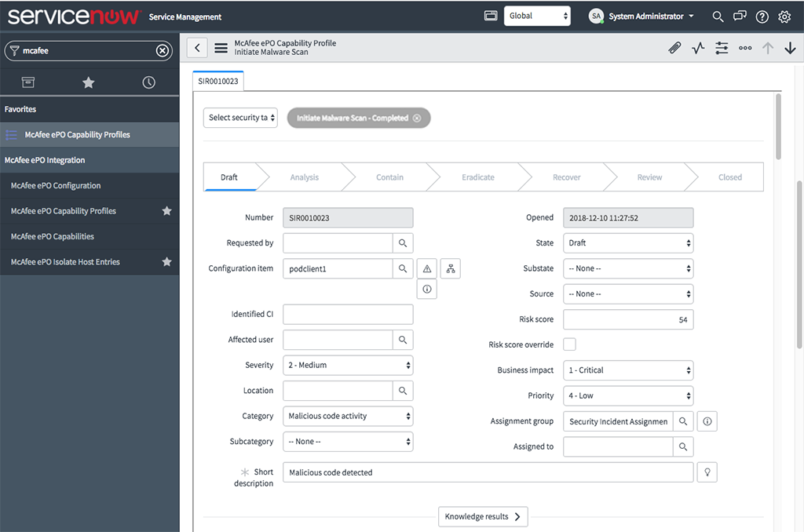Image resolution: width=804 pixels, height=532 pixels.
Task: Open the Help question mark icon
Action: pos(762,17)
